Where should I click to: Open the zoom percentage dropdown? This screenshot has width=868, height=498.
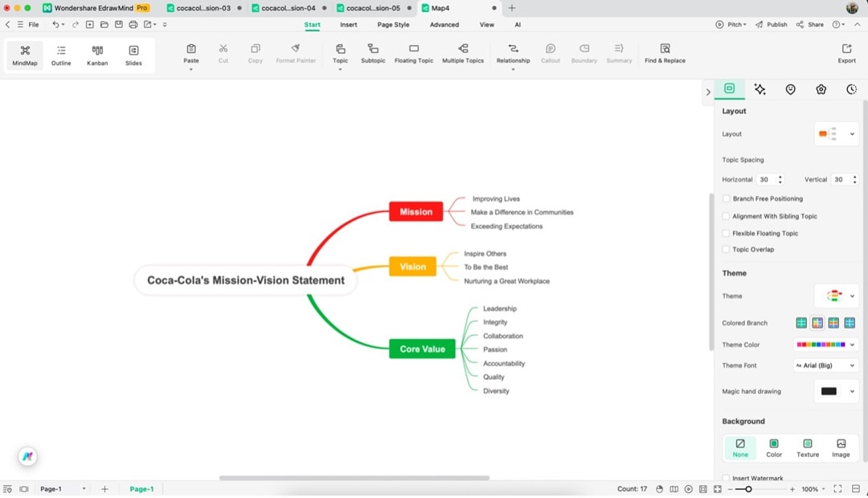(x=813, y=489)
